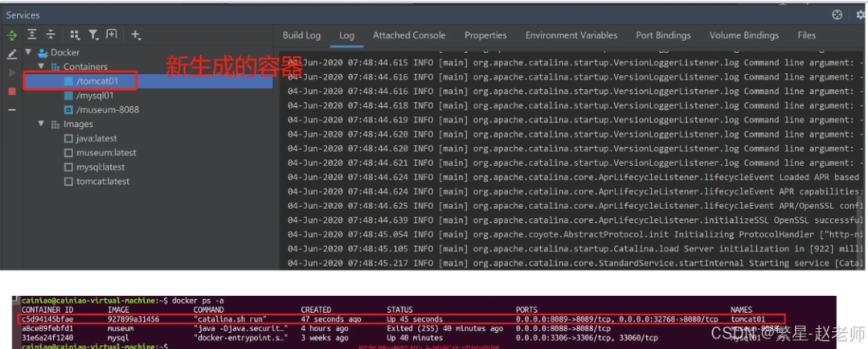The height and width of the screenshot is (349, 868).
Task: Click the AbstractProtocol.init log line at 07:48:45.054
Action: pyautogui.click(x=575, y=235)
